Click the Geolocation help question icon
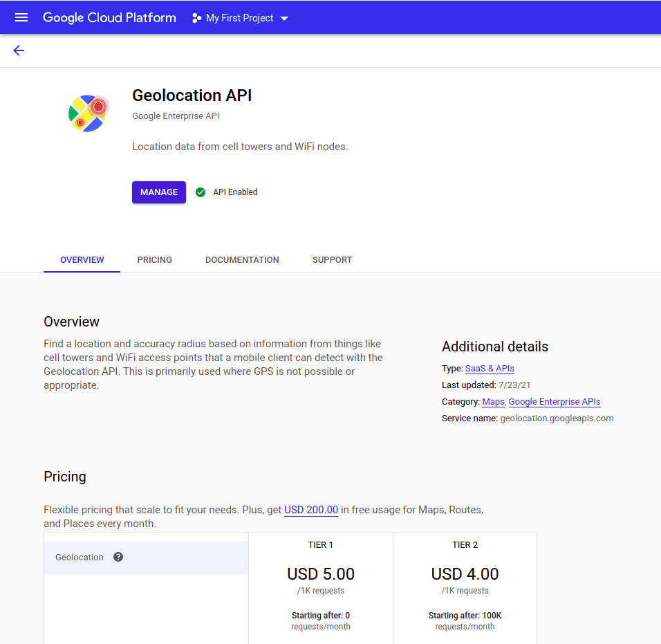 118,557
